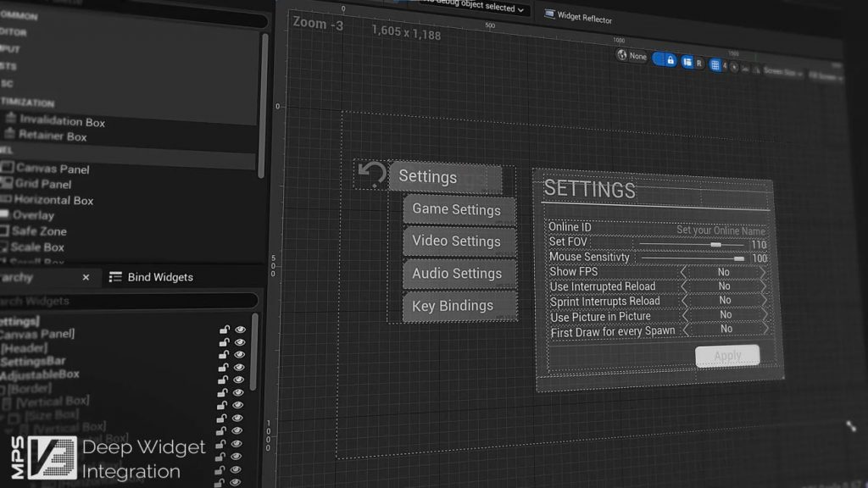This screenshot has height=488, width=868.
Task: Open the Widget Reflector
Action: point(578,17)
